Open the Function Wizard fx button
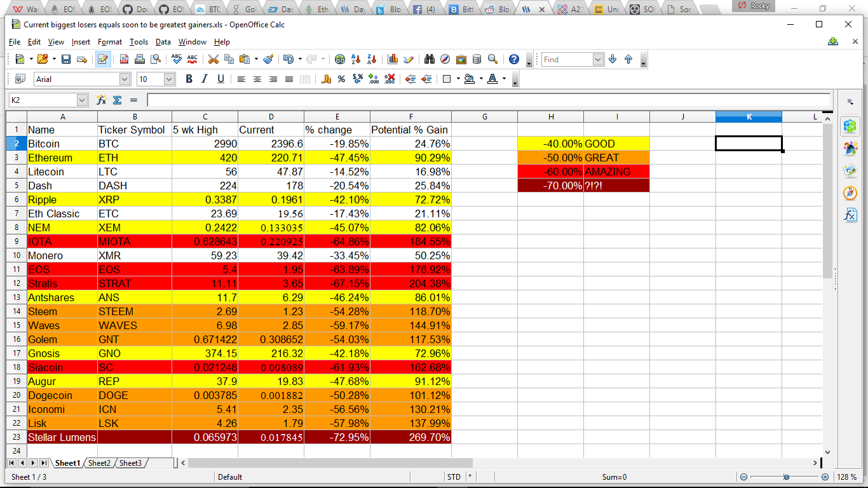Screen dimensions: 868x488 click(101, 100)
